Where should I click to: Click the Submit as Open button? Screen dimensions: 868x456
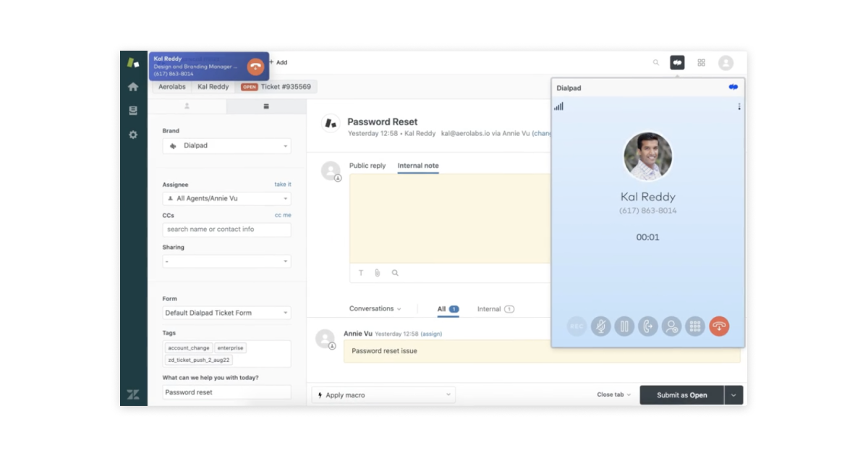tap(682, 395)
